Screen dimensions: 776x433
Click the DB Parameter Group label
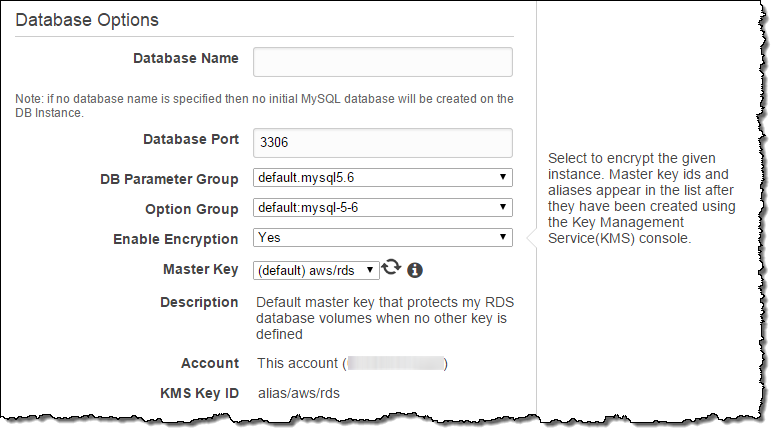(169, 179)
